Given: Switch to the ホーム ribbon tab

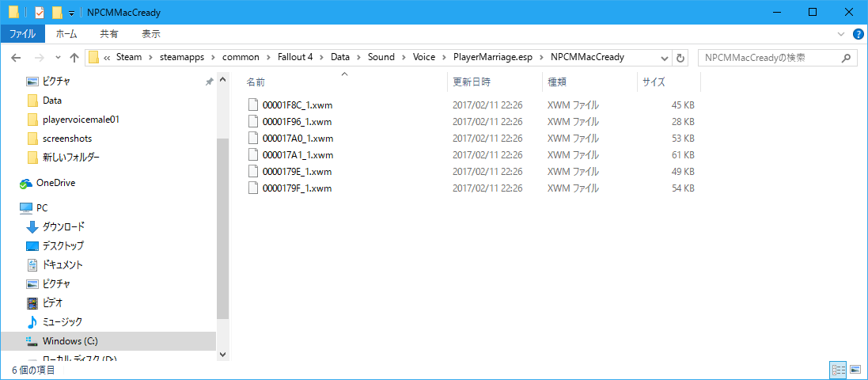Looking at the screenshot, I should 66,34.
